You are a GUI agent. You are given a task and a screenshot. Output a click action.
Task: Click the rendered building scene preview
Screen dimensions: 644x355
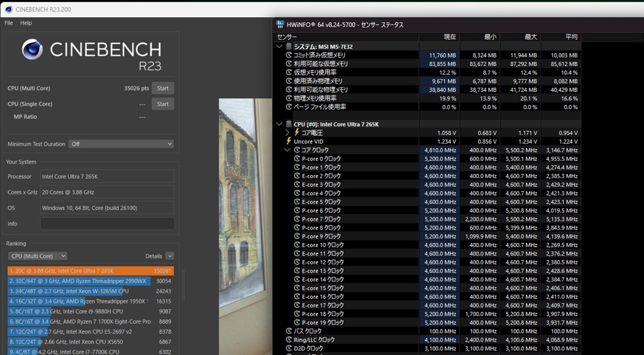pyautogui.click(x=245, y=227)
